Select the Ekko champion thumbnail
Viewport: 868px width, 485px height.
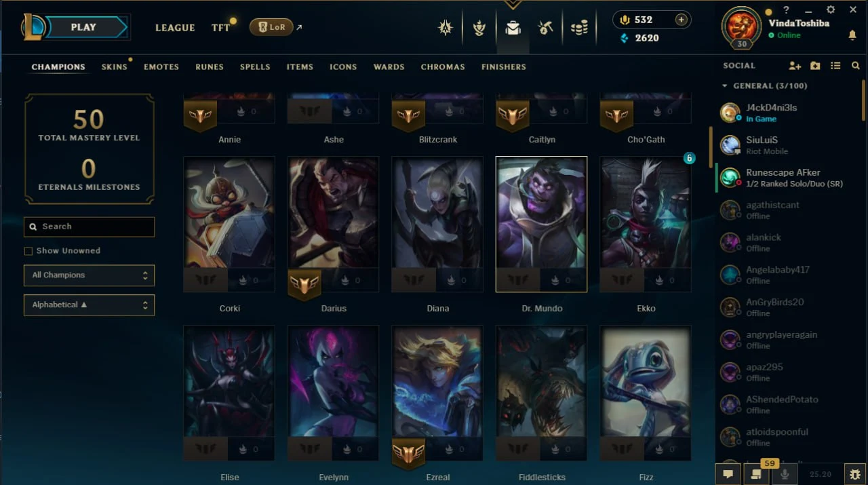pyautogui.click(x=646, y=224)
